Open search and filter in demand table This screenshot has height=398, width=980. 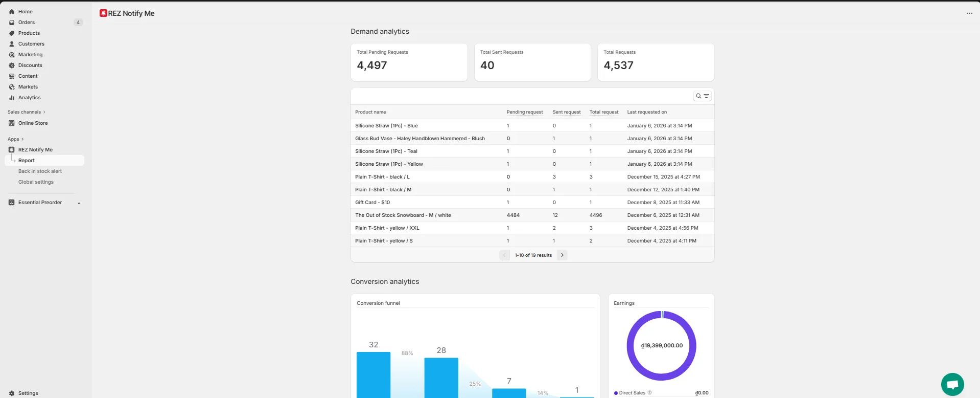pos(703,96)
